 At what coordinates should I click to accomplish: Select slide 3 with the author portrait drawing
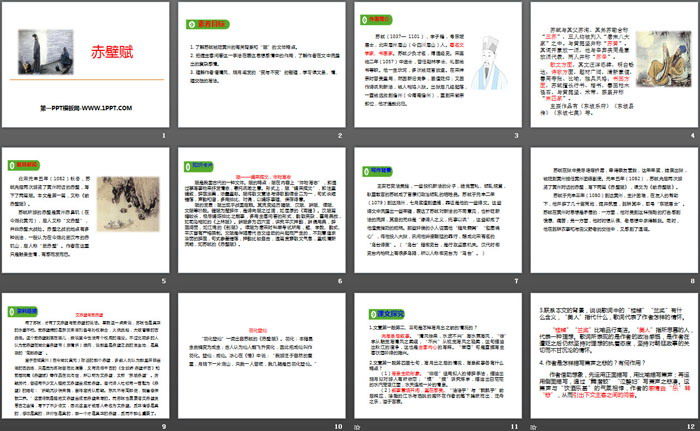click(x=438, y=65)
